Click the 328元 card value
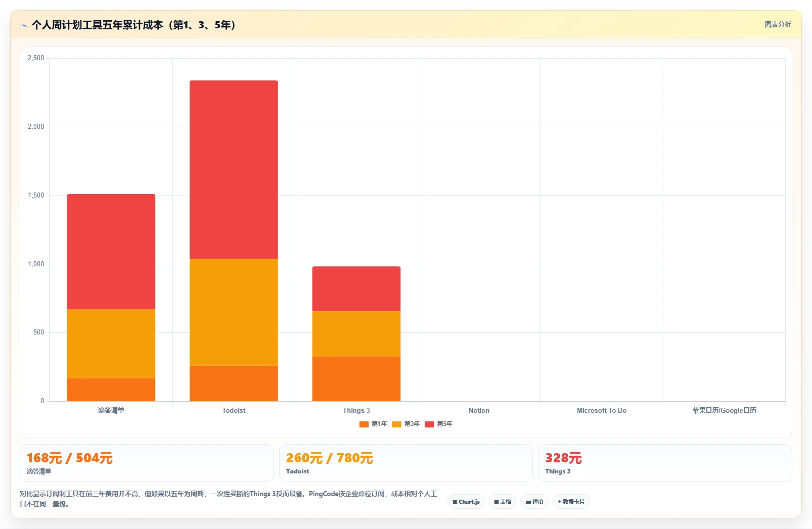Image resolution: width=812 pixels, height=529 pixels. tap(563, 458)
